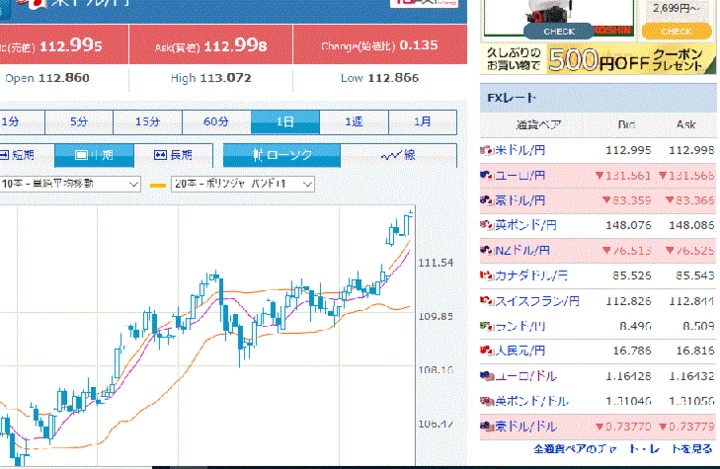Image resolution: width=720 pixels, height=469 pixels.
Task: Click the ランド/円 flag icon
Action: (x=487, y=326)
